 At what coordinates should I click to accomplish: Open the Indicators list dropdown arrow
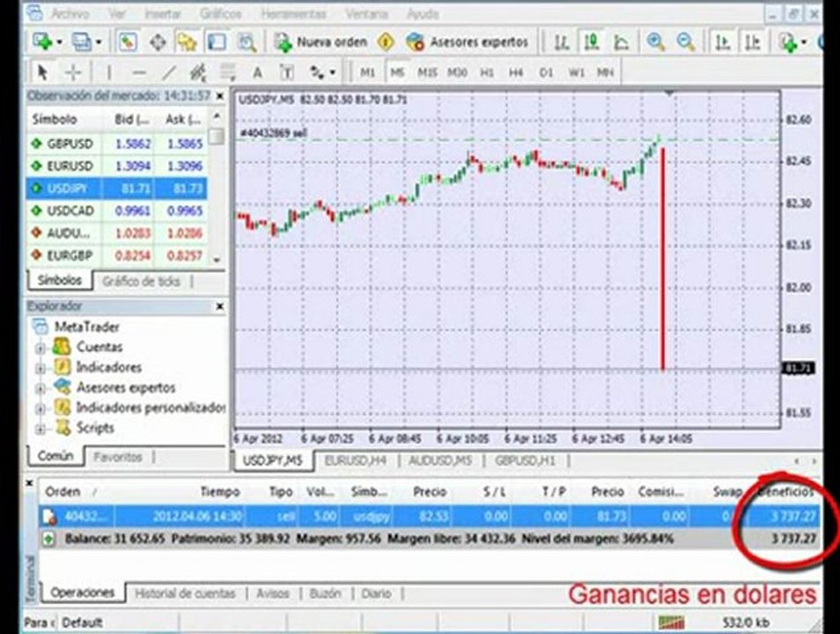[x=804, y=41]
